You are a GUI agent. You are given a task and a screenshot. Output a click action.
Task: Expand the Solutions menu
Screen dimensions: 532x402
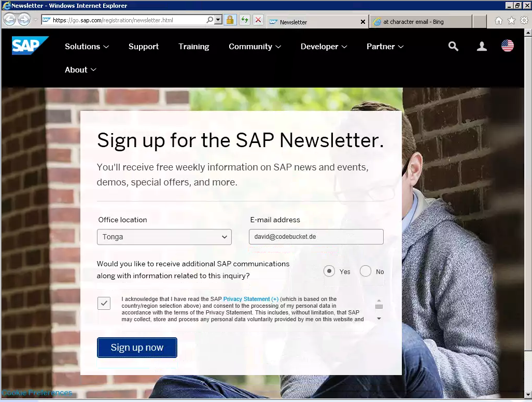click(x=87, y=47)
